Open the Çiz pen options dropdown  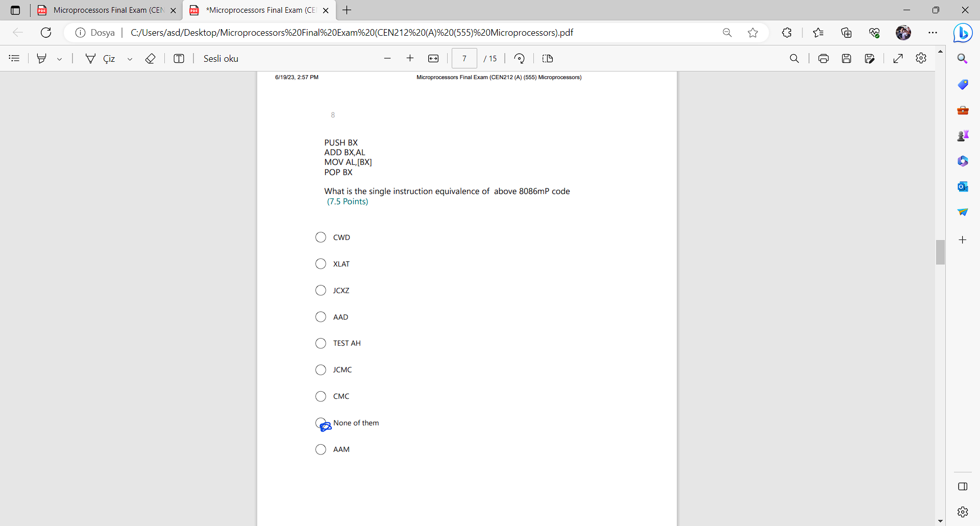[130, 59]
